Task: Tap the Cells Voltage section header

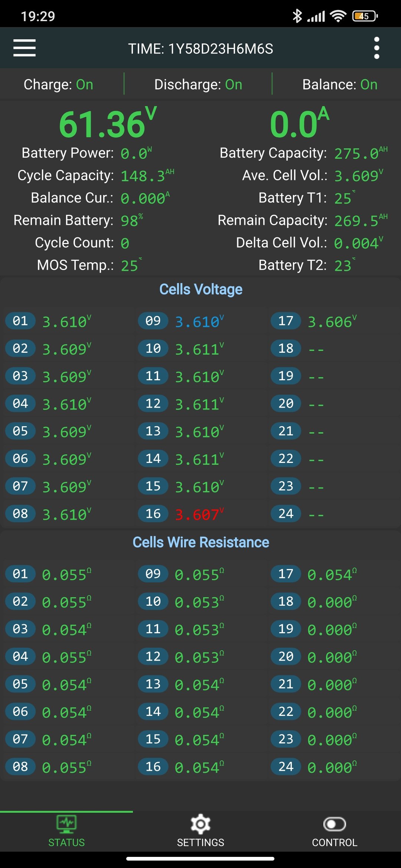Action: pyautogui.click(x=201, y=289)
